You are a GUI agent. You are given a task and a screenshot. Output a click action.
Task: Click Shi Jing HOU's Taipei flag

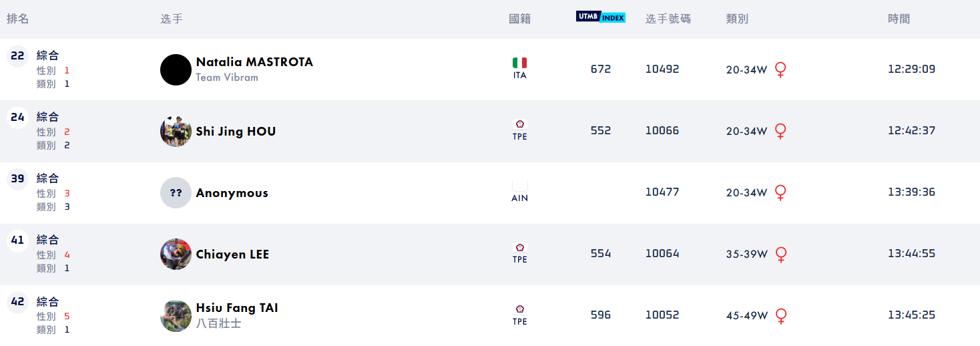(519, 124)
